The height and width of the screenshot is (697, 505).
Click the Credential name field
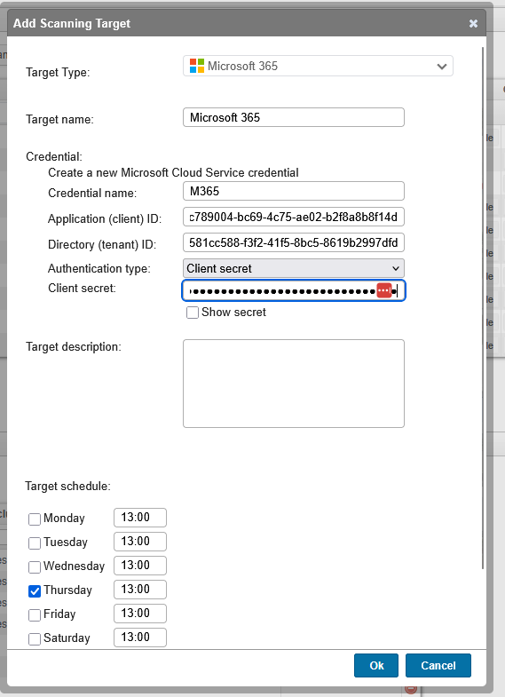[294, 191]
